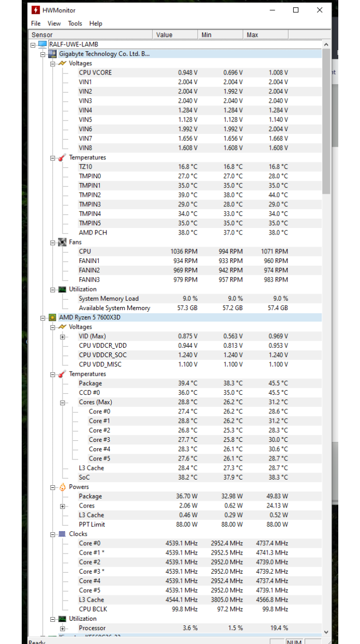The width and height of the screenshot is (360, 644).
Task: Click the Gigabyte motherboard icon
Action: [x=53, y=54]
